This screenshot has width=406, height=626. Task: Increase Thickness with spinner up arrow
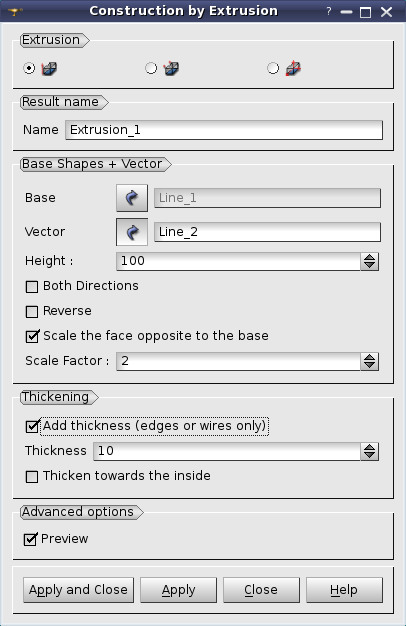click(x=370, y=447)
